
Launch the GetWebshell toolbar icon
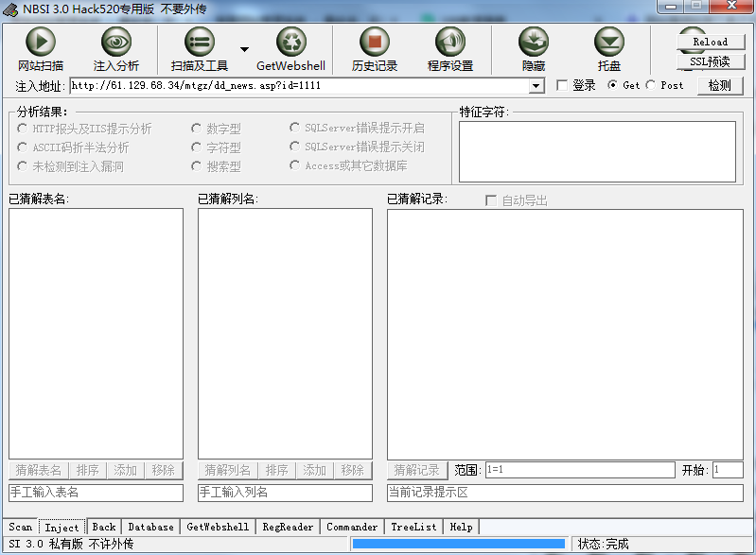point(290,43)
